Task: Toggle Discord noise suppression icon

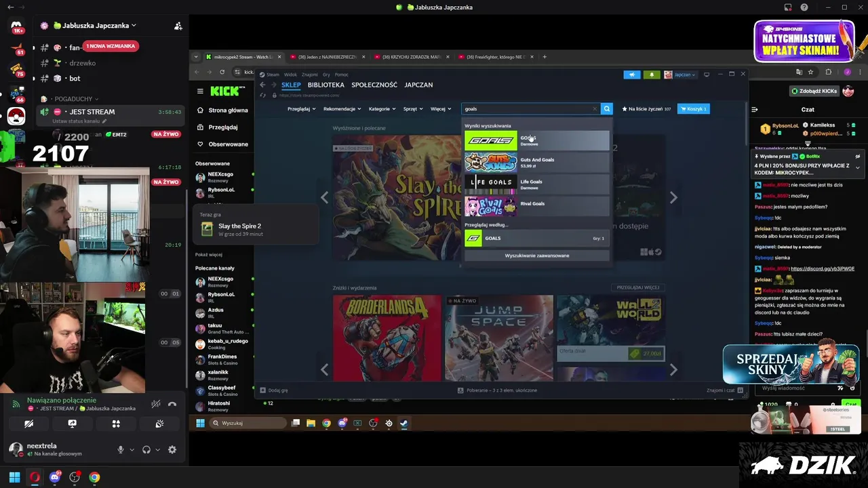Action: (156, 404)
